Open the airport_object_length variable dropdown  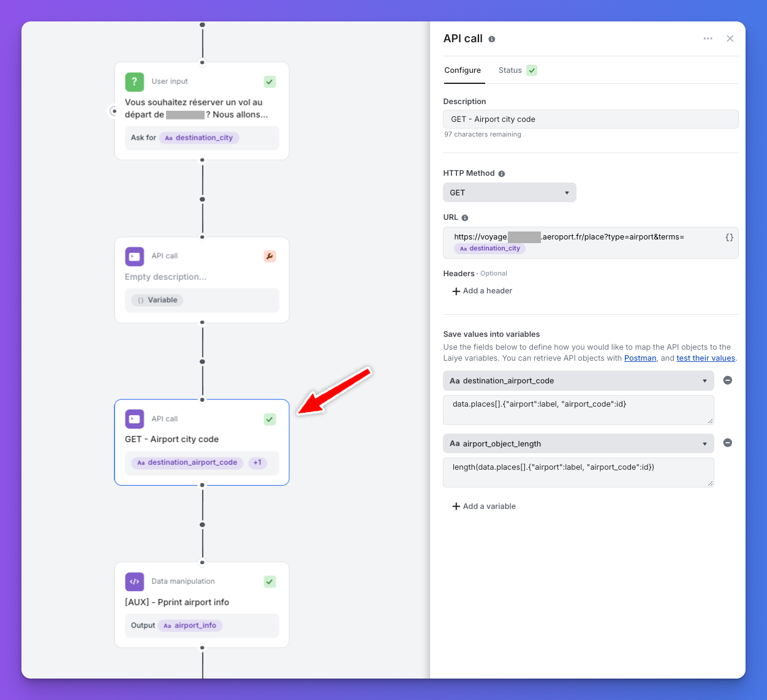(x=578, y=443)
